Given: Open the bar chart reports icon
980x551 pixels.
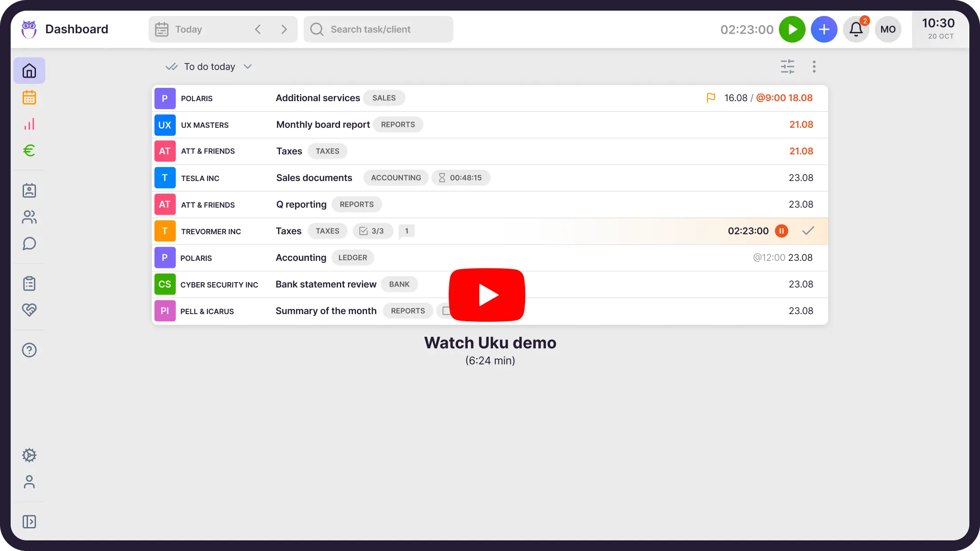Looking at the screenshot, I should click(29, 124).
